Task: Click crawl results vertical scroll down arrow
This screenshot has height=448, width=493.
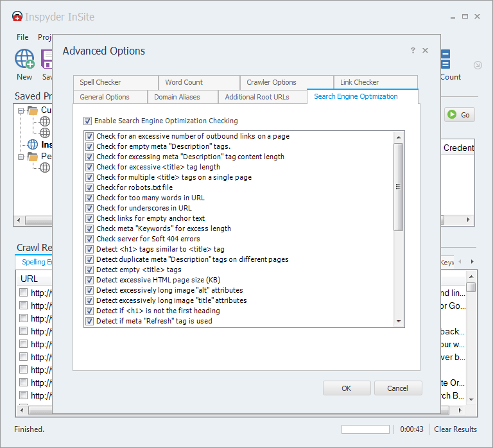Action: [x=471, y=400]
